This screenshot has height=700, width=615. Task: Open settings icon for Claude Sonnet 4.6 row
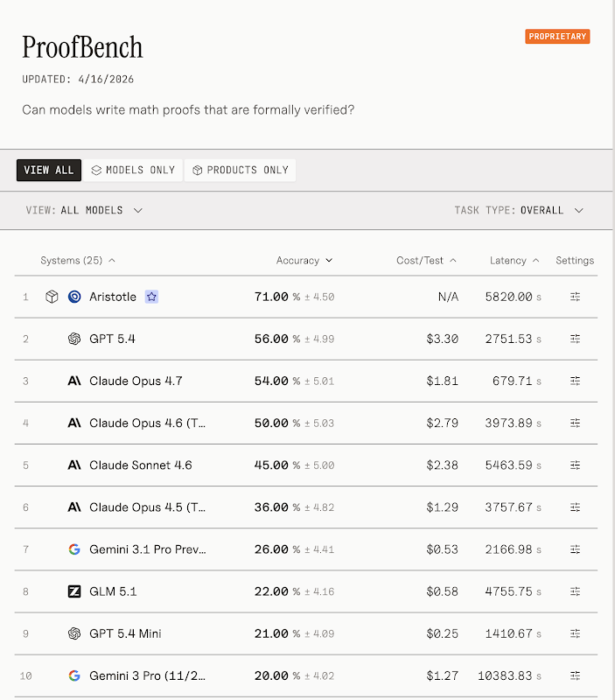(x=575, y=465)
